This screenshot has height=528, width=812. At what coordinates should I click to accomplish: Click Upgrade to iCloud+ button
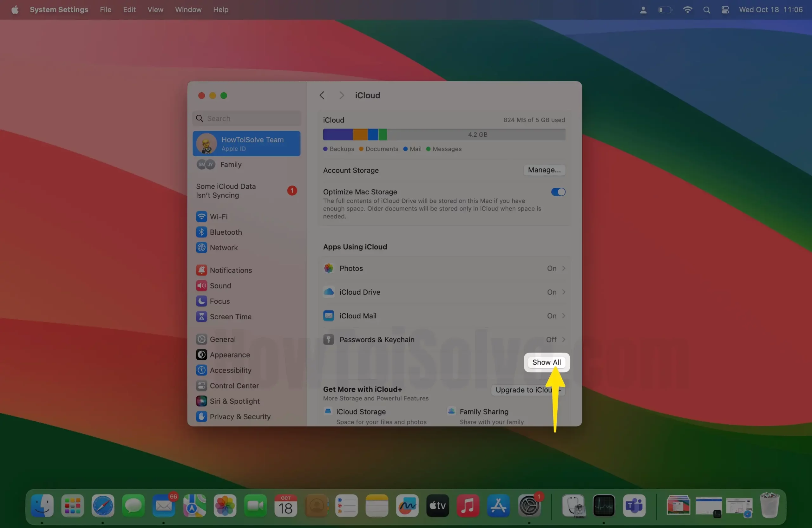pyautogui.click(x=528, y=390)
